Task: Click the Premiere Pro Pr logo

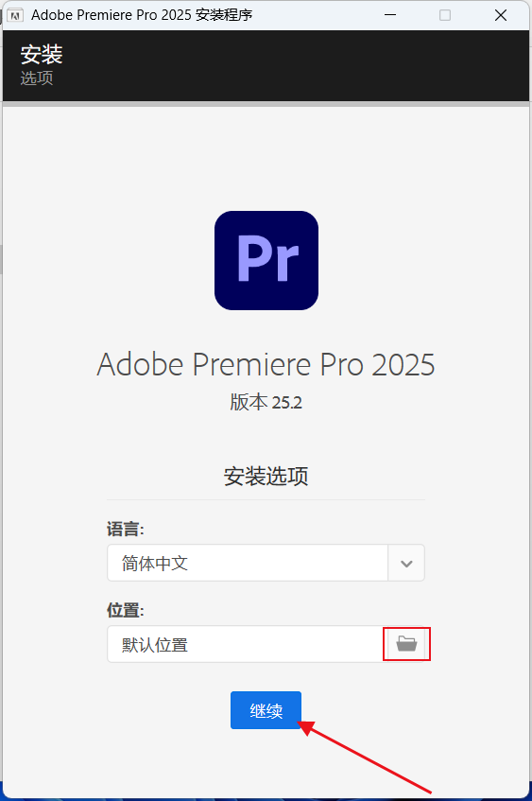Action: point(266,260)
